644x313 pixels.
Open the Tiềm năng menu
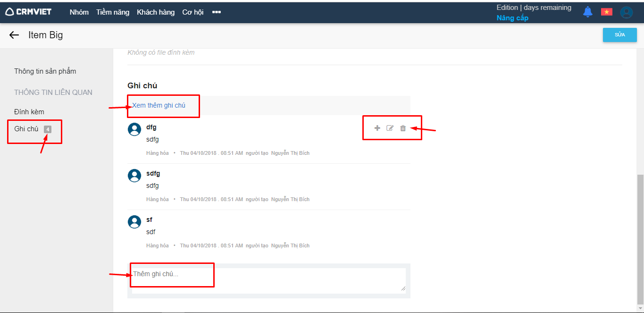tap(113, 12)
